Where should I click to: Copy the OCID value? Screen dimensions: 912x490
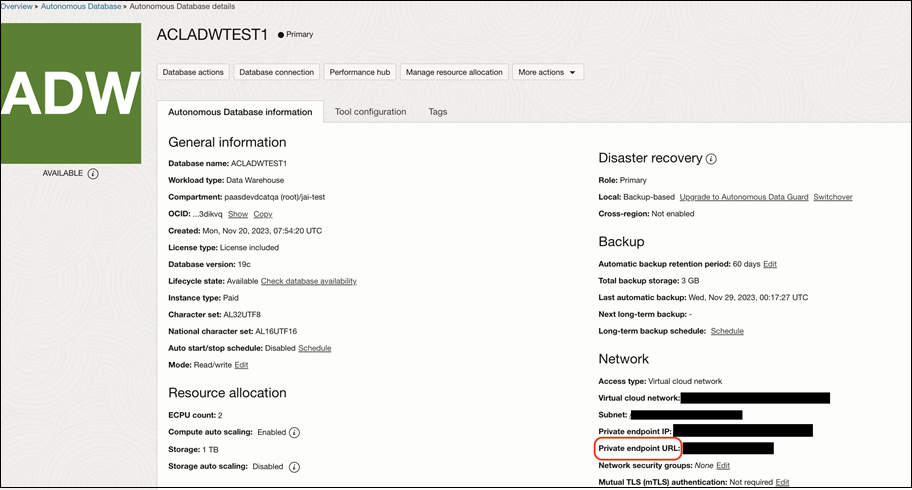263,214
